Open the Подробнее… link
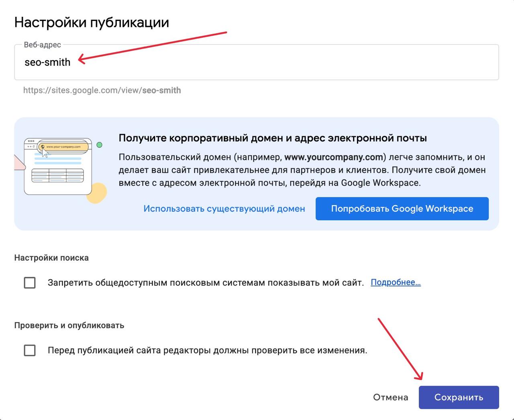Viewport: 514px width, 420px height. click(396, 282)
